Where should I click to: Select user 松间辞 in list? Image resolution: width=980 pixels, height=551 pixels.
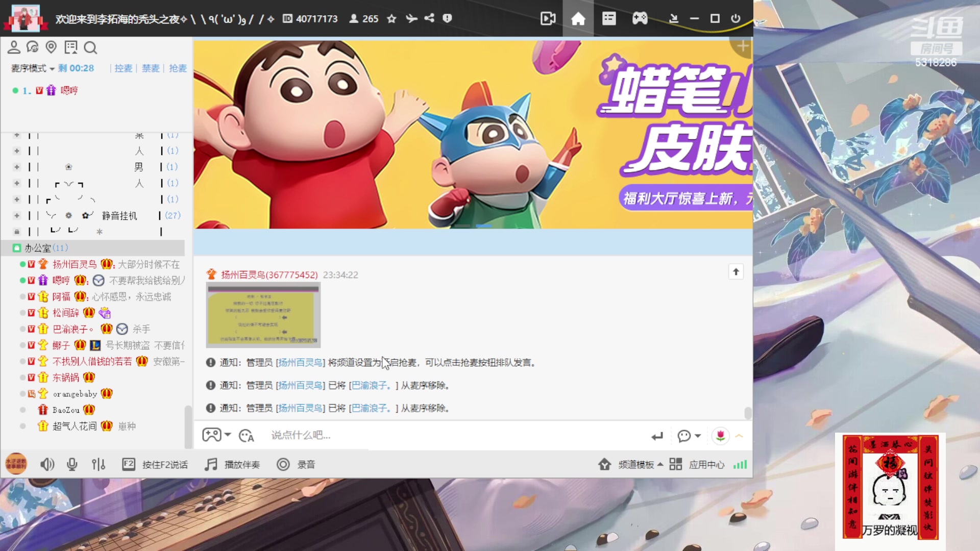pos(66,313)
